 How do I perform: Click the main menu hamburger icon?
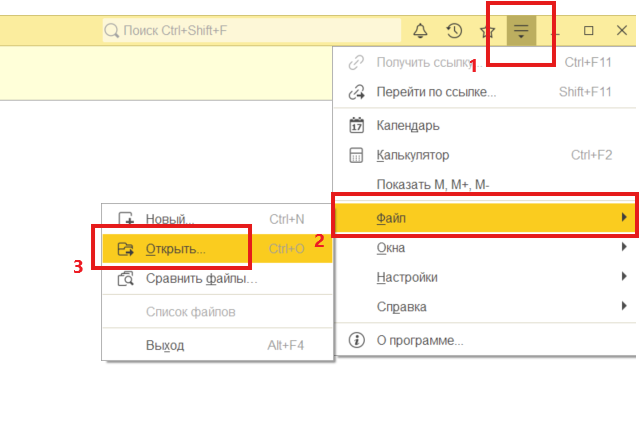tap(521, 31)
